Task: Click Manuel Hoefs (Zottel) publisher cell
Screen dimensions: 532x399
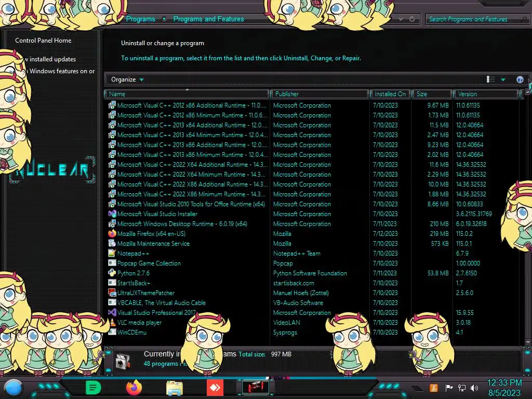Action: tap(301, 292)
